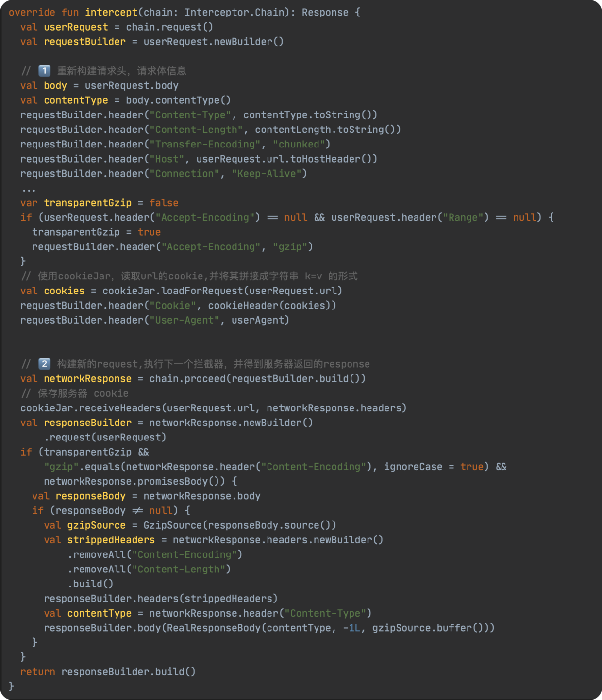Click the "User-Agent" string
Viewport: 602px width, 700px height.
coord(184,320)
